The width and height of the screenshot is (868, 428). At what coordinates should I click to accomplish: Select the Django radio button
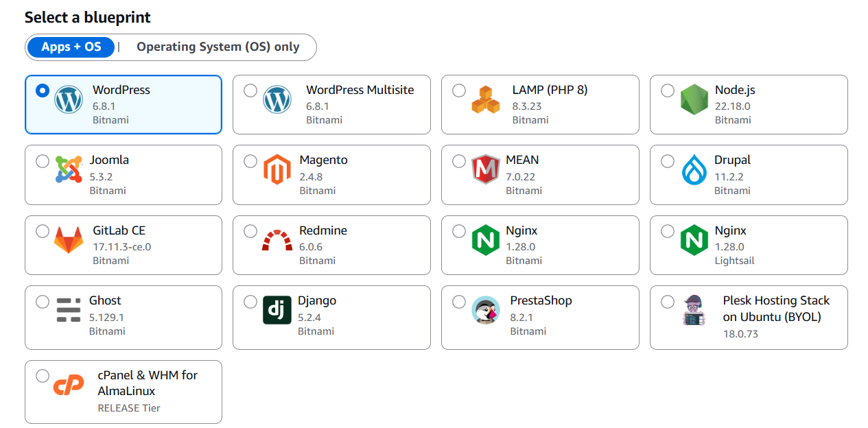tap(250, 302)
